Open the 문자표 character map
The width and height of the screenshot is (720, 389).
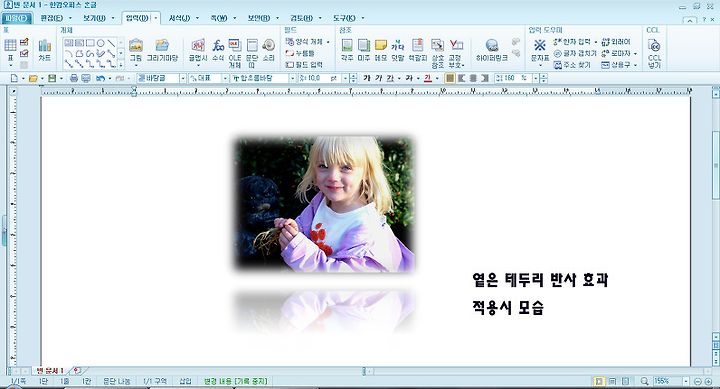pyautogui.click(x=540, y=51)
